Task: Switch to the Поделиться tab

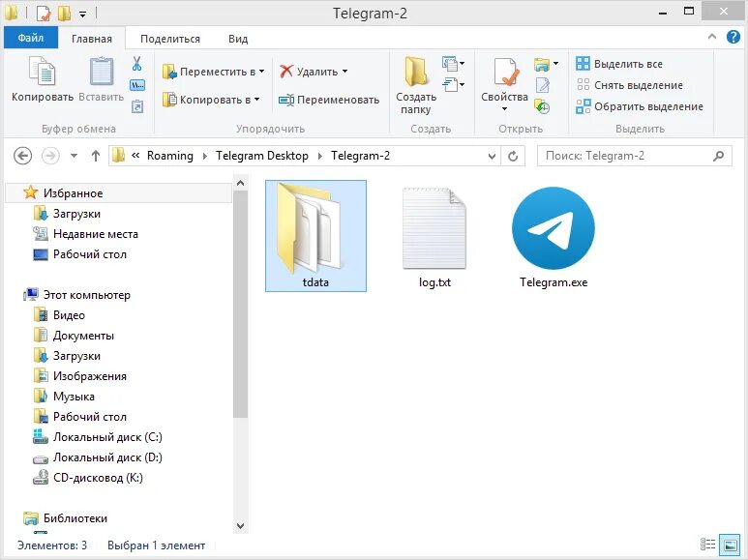Action: (x=170, y=39)
